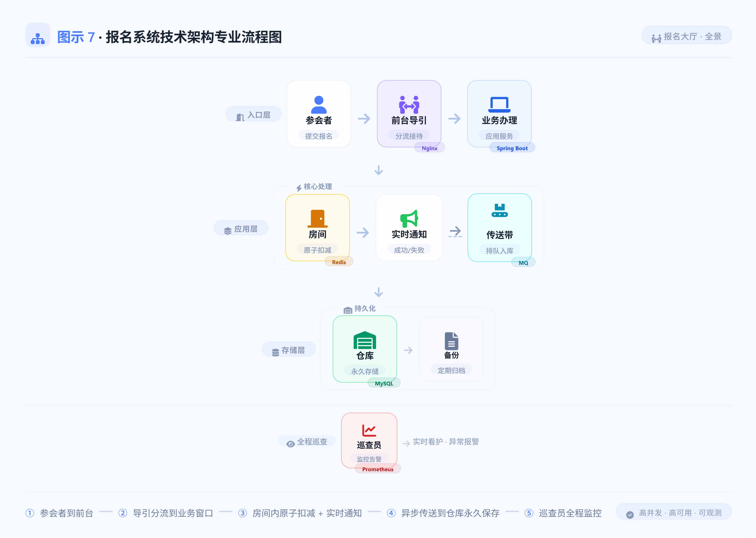
Task: Click the 房间 door icon
Action: coord(317,219)
